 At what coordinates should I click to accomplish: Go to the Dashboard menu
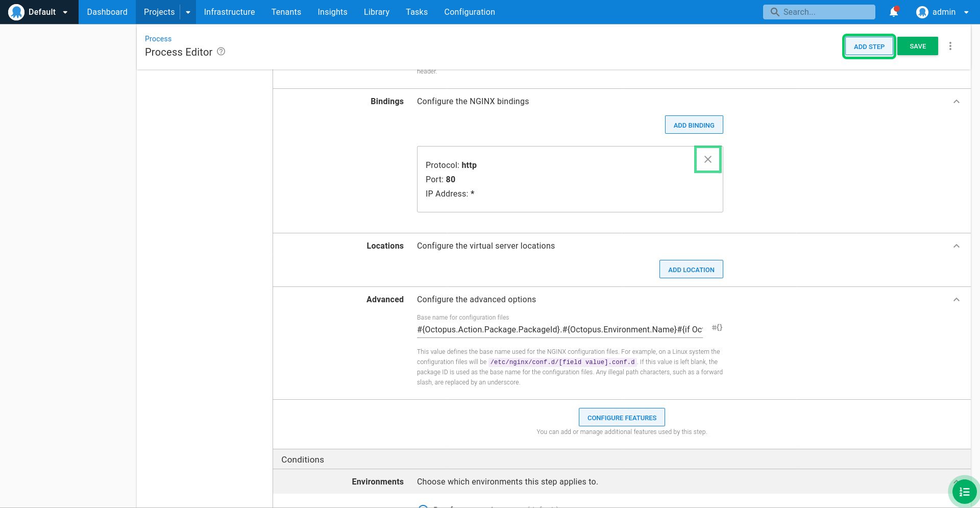107,12
